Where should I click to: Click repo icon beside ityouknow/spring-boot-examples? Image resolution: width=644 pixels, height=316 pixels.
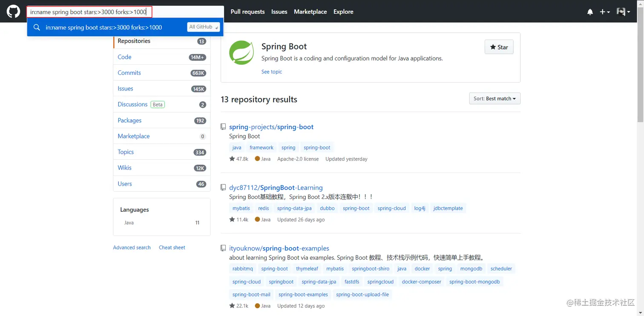[223, 248]
